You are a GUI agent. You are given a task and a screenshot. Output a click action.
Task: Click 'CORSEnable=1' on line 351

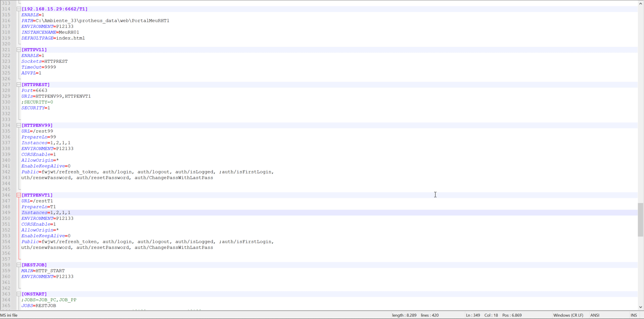tap(39, 224)
